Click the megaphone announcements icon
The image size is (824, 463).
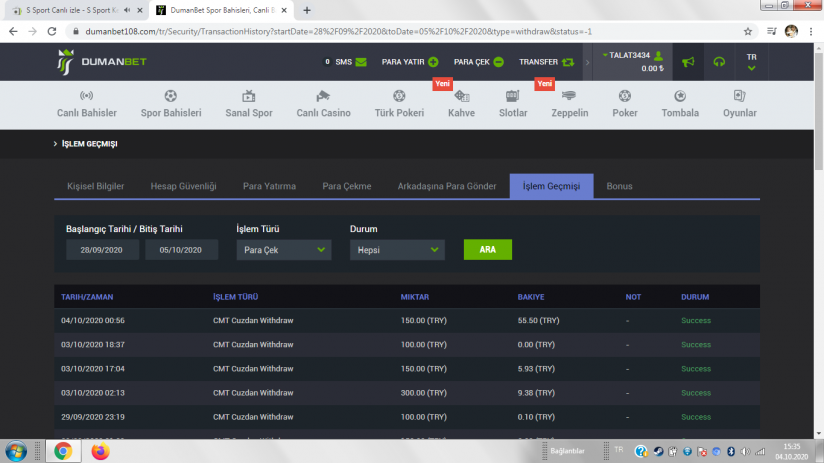pos(687,62)
